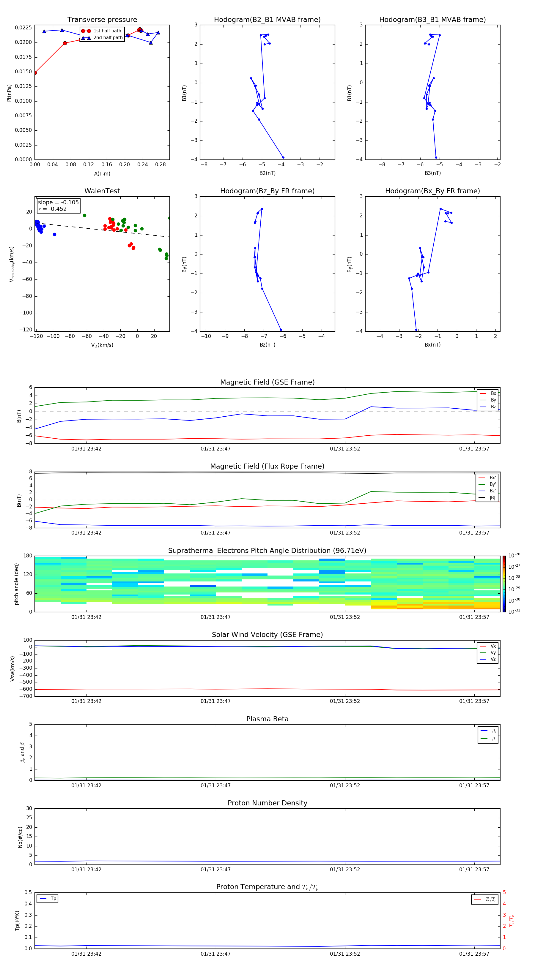Click '01/31 23:47' tick under GSE field plot
Image resolution: width=535 pixels, height=980 pixels.
pos(215,448)
